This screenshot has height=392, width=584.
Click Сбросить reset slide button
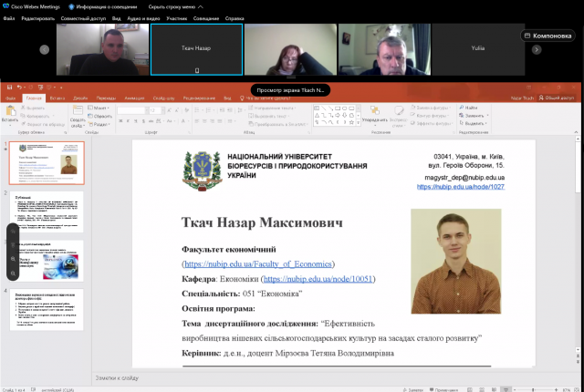point(99,116)
